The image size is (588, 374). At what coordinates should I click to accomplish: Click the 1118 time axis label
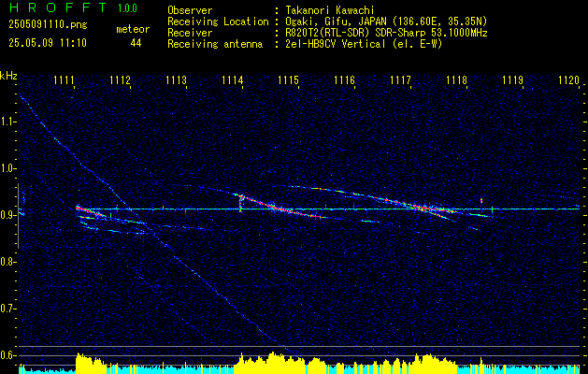457,79
